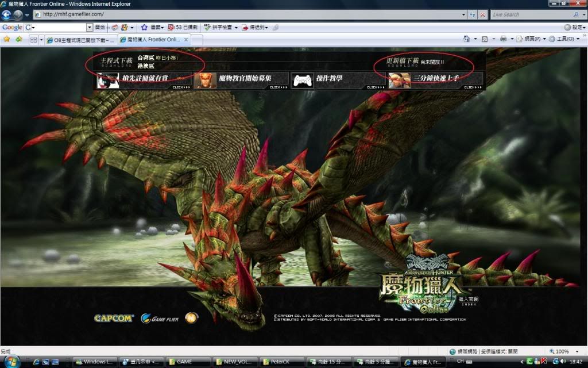Open the 魔物教官開始募集 banner

pos(242,80)
